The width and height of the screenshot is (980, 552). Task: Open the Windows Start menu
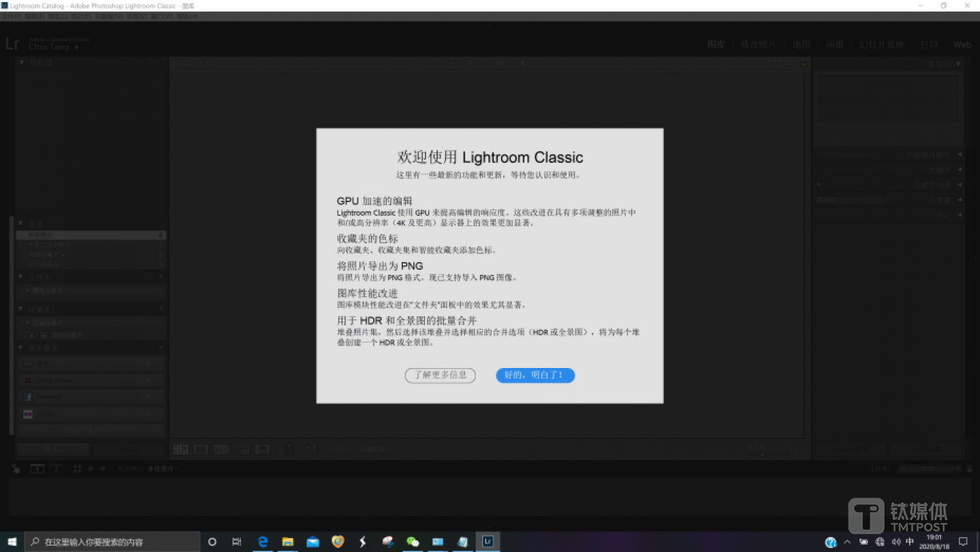pyautogui.click(x=12, y=542)
